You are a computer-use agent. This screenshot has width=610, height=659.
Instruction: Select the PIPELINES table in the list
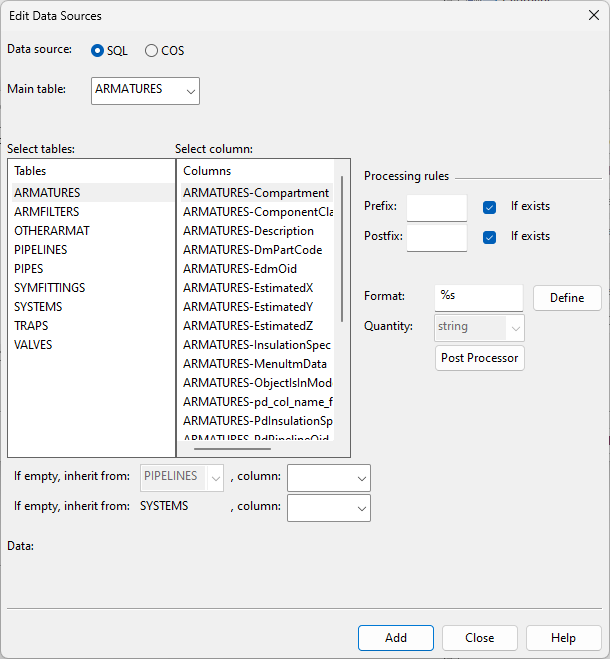[41, 250]
